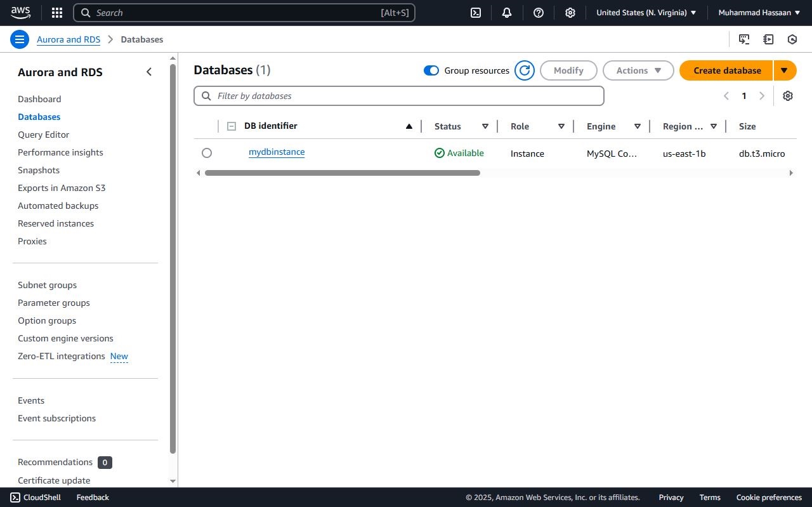The width and height of the screenshot is (812, 507).
Task: Open Query Editor in sidebar
Action: click(43, 135)
